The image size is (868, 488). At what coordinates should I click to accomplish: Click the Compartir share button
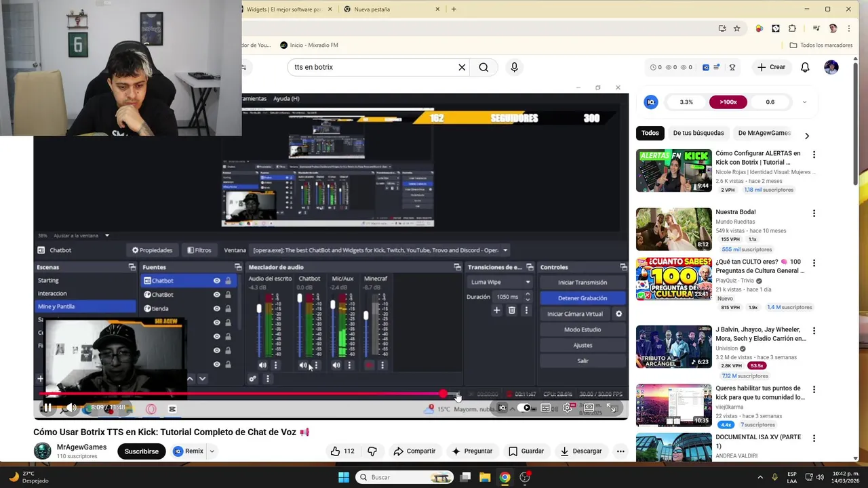click(x=414, y=451)
